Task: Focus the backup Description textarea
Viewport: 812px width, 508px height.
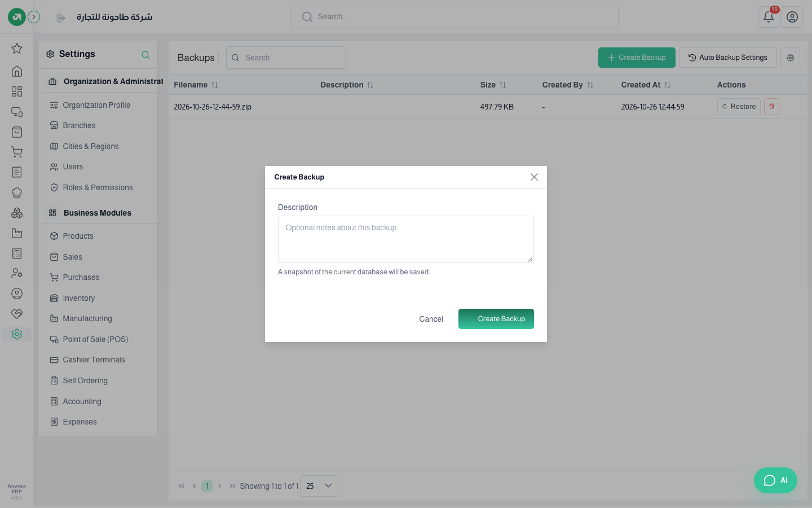Action: tap(406, 239)
